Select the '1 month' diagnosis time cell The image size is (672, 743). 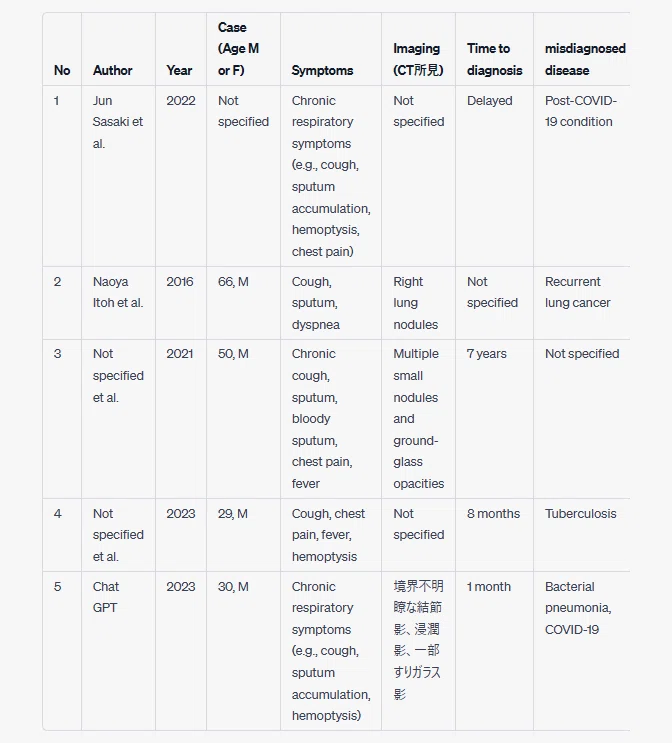tap(489, 586)
